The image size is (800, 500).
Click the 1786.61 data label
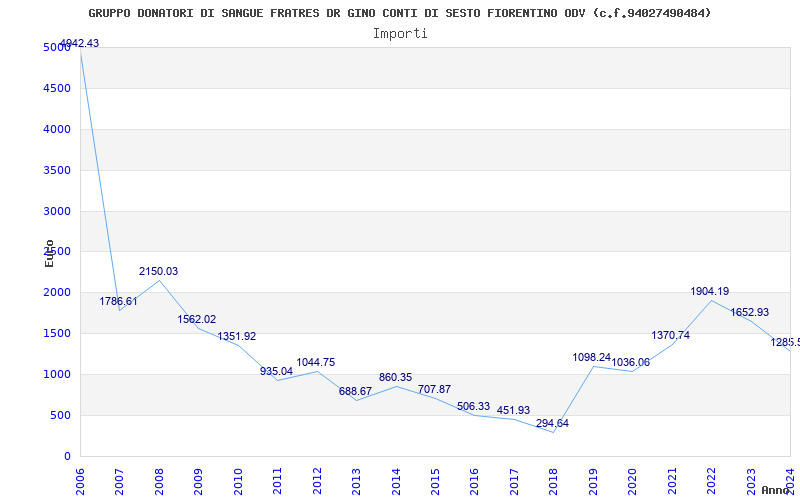pyautogui.click(x=118, y=301)
